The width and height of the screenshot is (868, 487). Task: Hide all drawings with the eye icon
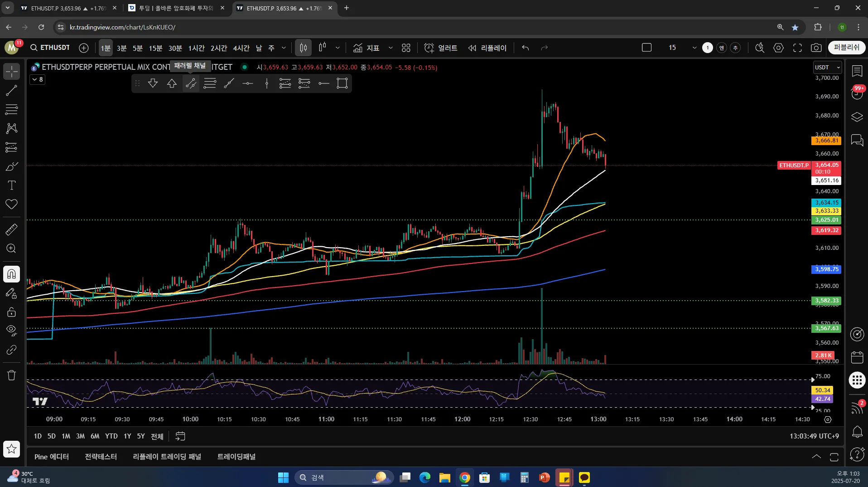click(x=11, y=331)
